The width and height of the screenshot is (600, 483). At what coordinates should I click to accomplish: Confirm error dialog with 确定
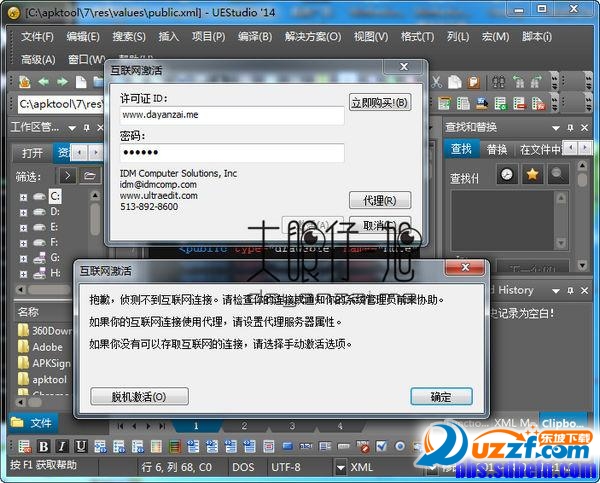pos(441,397)
